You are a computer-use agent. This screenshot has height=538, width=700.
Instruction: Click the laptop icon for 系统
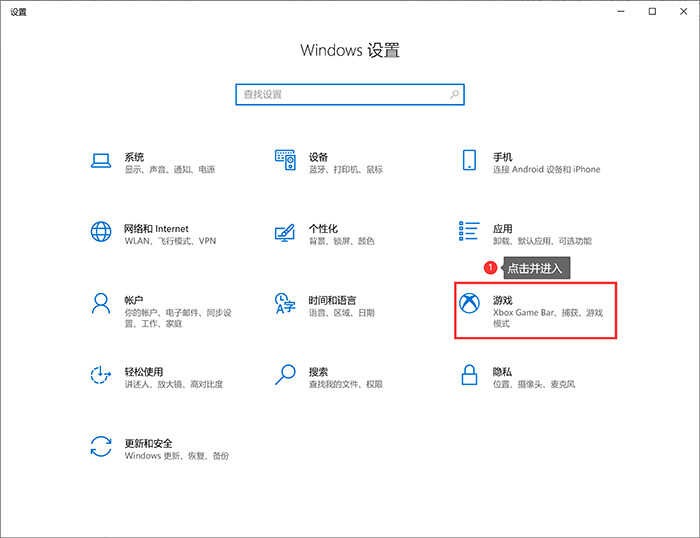[101, 161]
